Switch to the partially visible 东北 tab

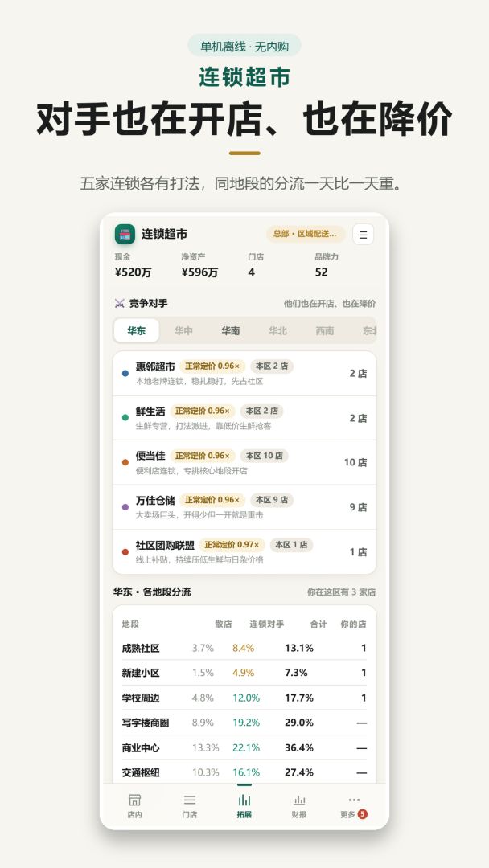click(369, 330)
